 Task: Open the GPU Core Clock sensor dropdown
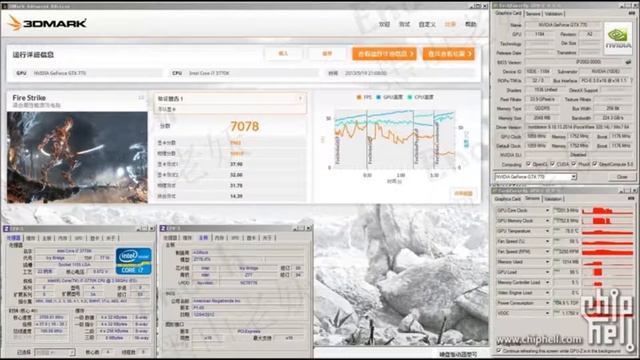[x=547, y=211]
